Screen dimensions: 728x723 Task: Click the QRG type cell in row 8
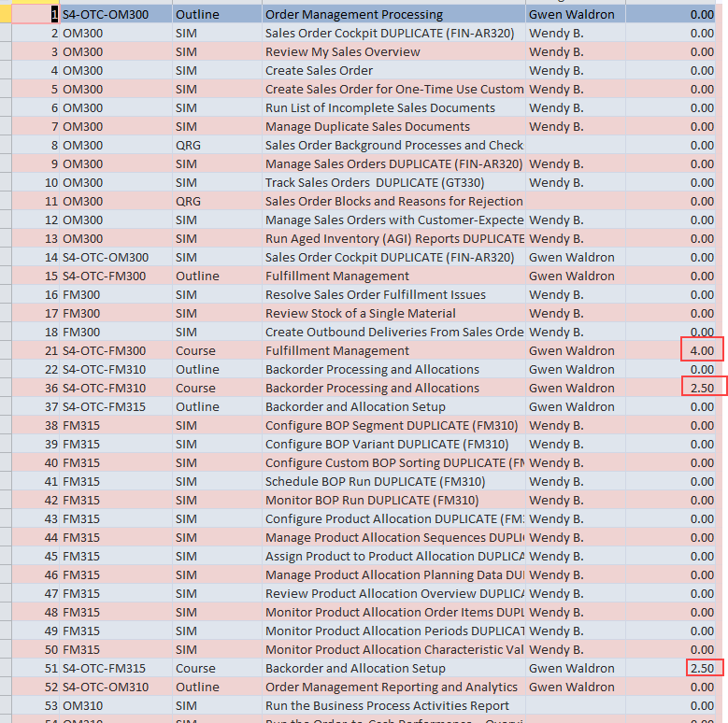click(218, 145)
